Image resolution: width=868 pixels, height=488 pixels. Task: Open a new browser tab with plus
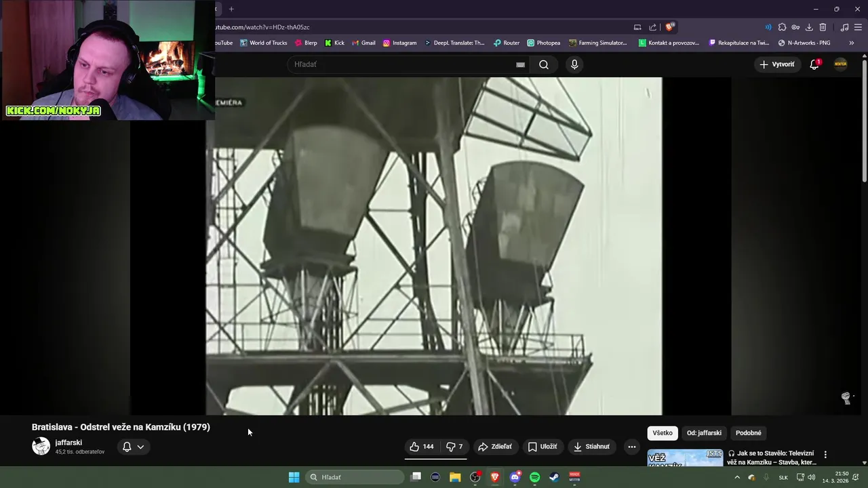pos(231,9)
